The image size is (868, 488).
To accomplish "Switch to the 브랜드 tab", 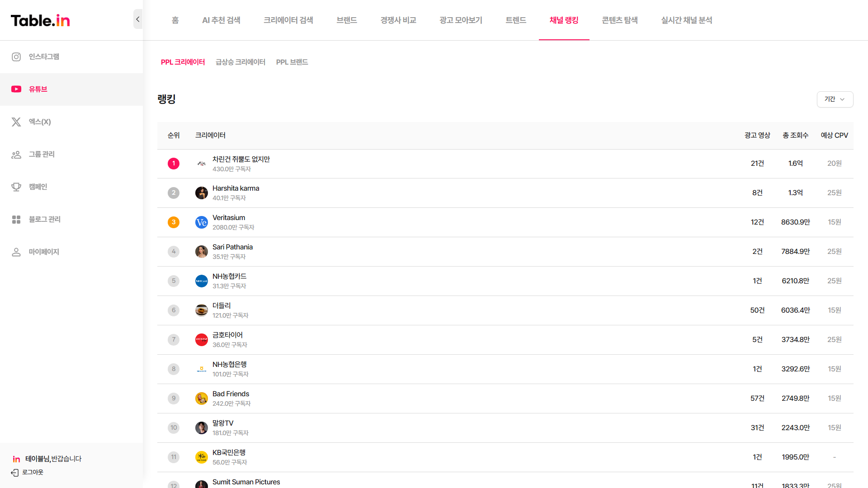I will 347,20.
